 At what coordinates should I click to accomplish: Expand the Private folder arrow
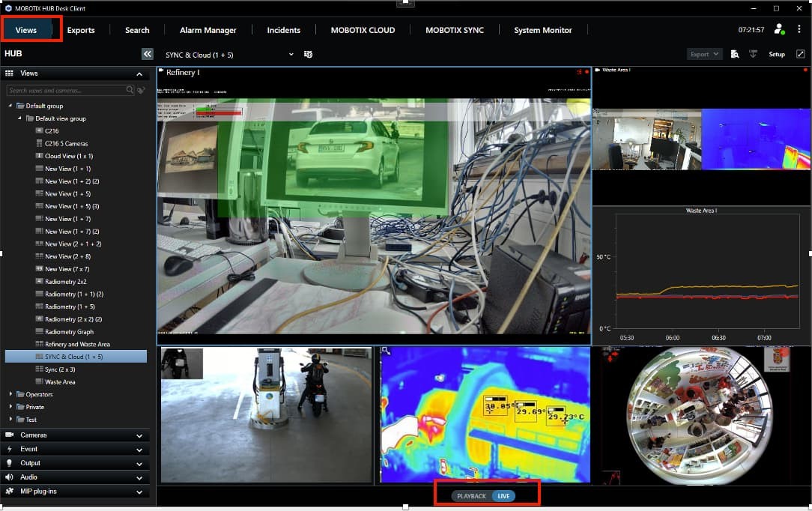10,406
